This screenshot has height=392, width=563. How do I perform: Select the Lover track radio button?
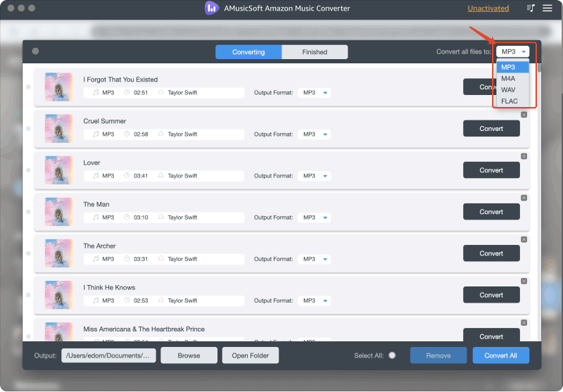click(x=28, y=170)
